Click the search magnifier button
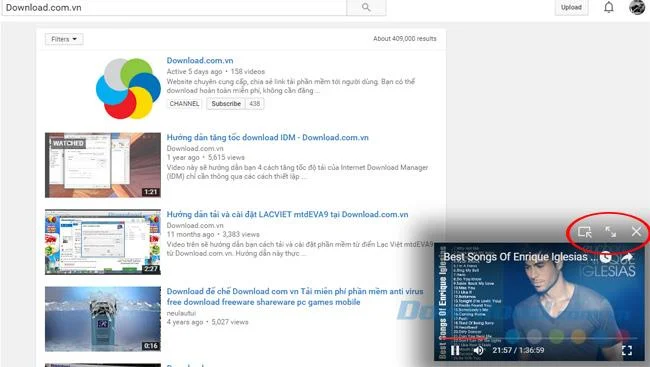 (x=366, y=7)
